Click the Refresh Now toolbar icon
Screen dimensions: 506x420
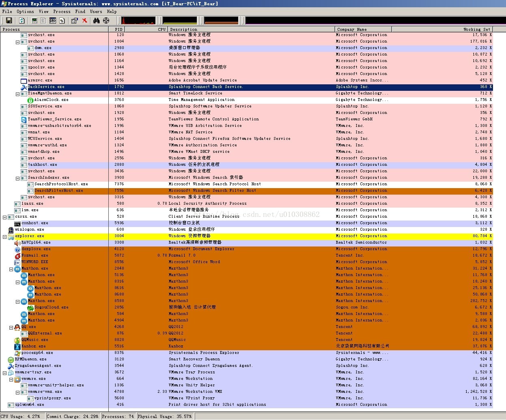[22, 20]
